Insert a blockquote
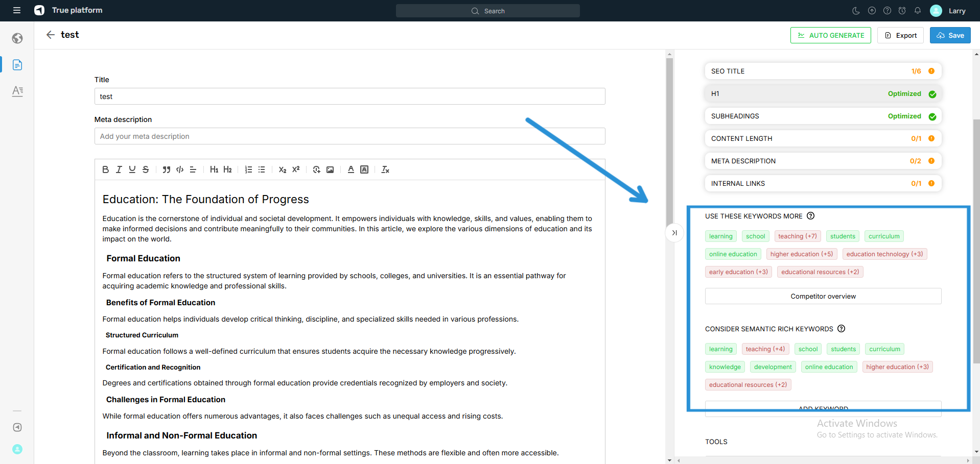Screen dimensions: 980x464 [166, 169]
